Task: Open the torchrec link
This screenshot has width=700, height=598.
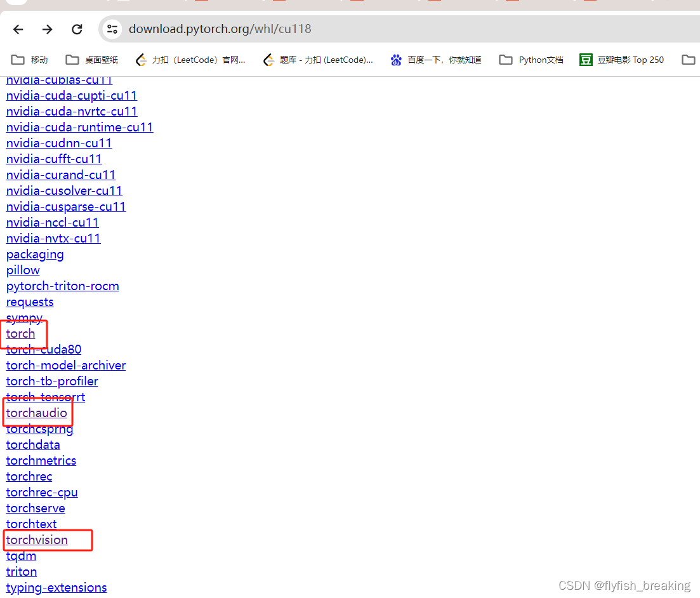Action: click(29, 477)
